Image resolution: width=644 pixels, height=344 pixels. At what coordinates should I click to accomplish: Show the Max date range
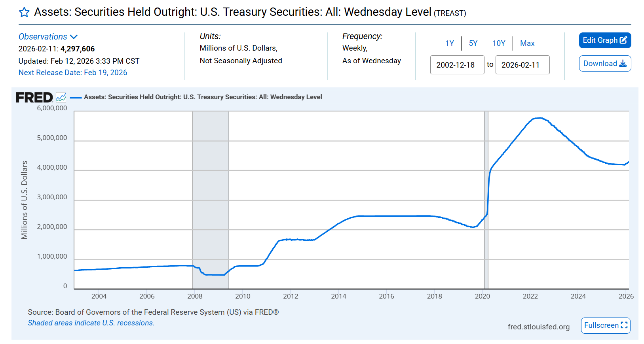[527, 43]
